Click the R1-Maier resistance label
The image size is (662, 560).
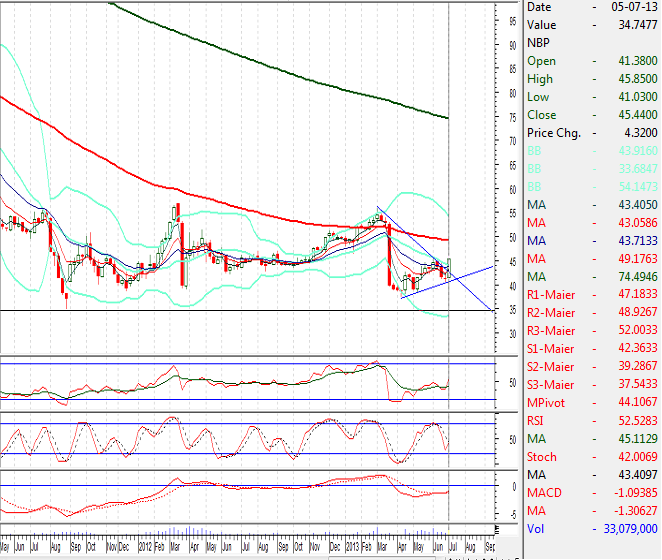click(x=552, y=295)
